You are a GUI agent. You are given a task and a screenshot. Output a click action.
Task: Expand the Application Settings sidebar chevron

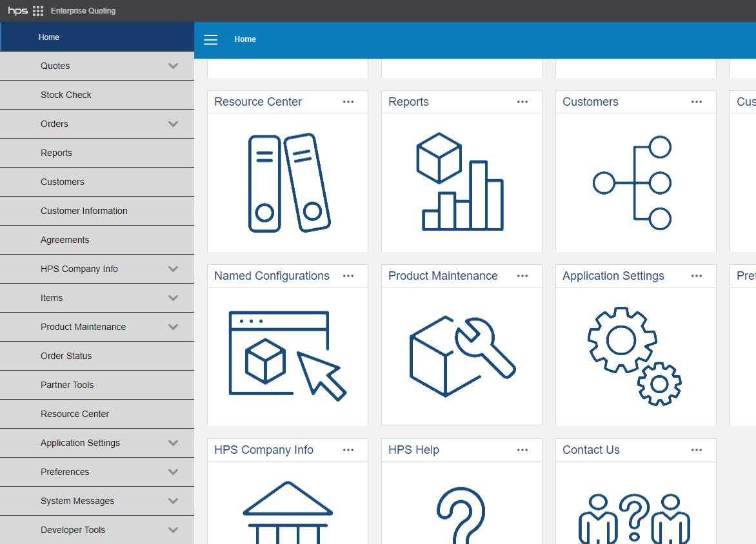tap(173, 443)
